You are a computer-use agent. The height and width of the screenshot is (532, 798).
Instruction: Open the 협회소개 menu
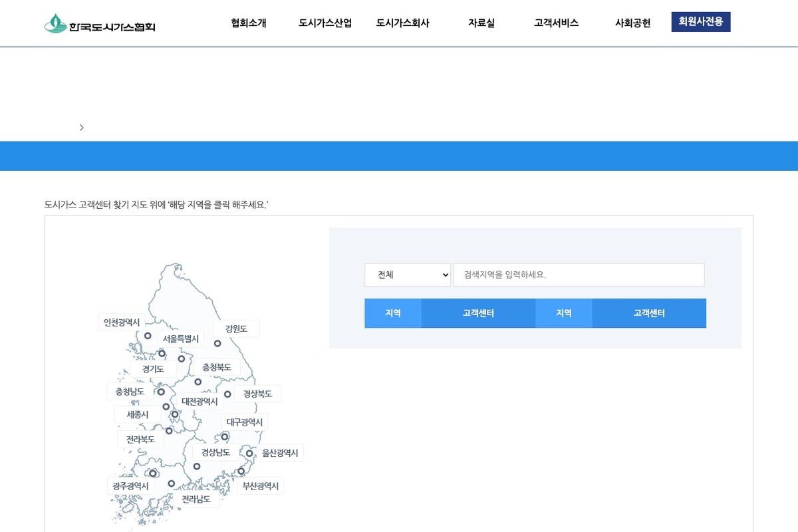(x=249, y=23)
